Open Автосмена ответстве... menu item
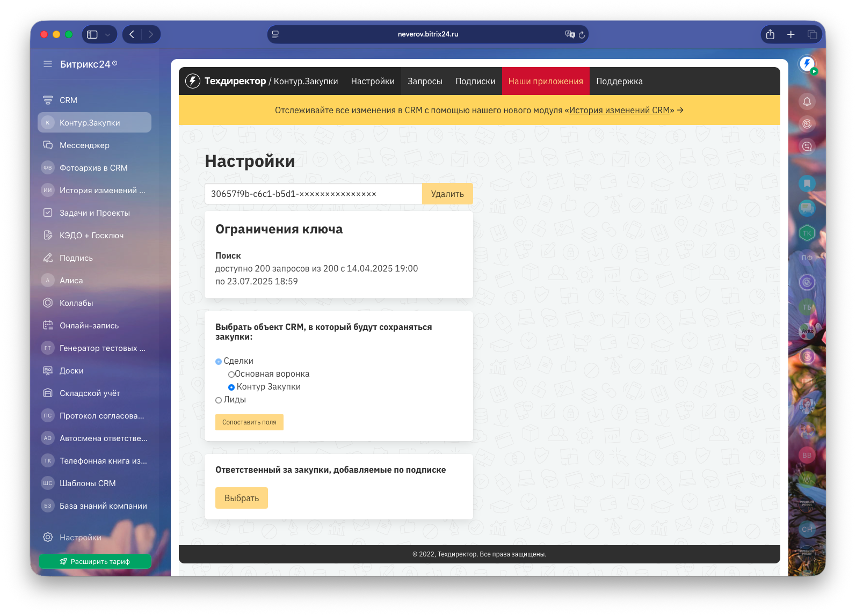856x616 pixels. click(x=95, y=438)
